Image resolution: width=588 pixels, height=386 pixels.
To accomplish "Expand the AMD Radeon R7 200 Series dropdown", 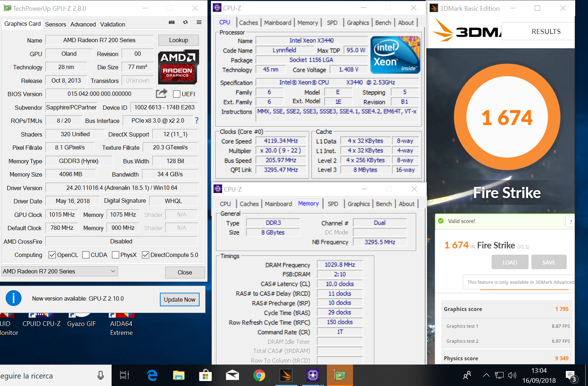I will pyautogui.click(x=60, y=271).
